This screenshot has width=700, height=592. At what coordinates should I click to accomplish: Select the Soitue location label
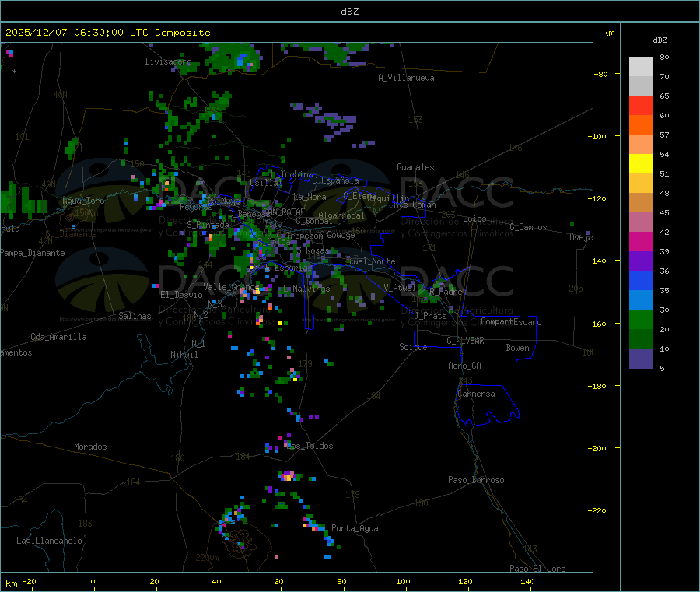click(413, 347)
